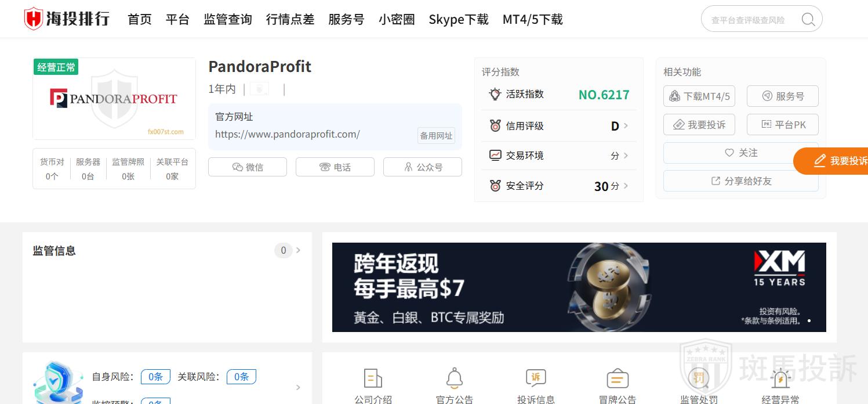Go to the MT4/5下载 nav item
Image resolution: width=868 pixels, height=404 pixels.
(532, 19)
